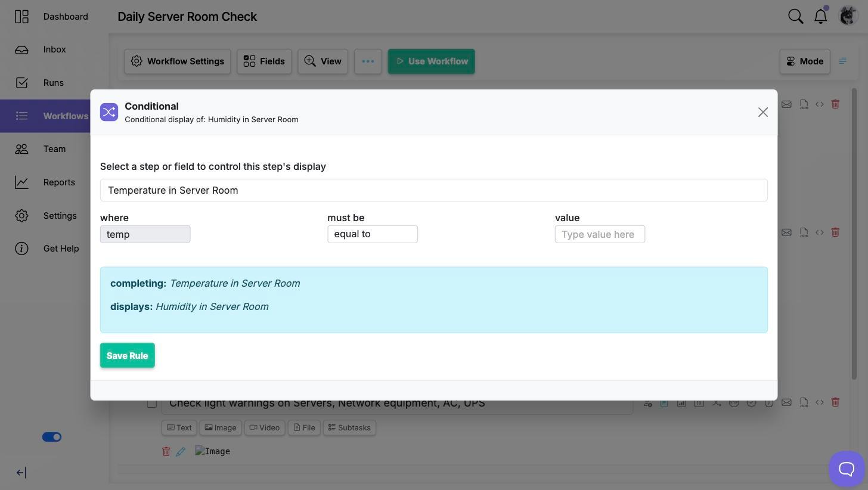Click the purple Conditional shuffle icon

[x=109, y=112]
